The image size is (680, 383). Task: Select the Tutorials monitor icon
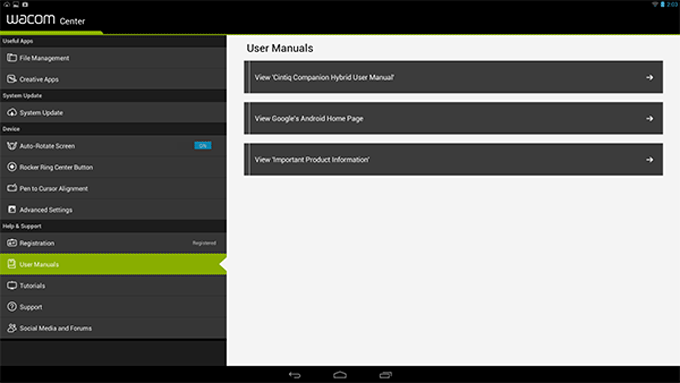point(12,285)
